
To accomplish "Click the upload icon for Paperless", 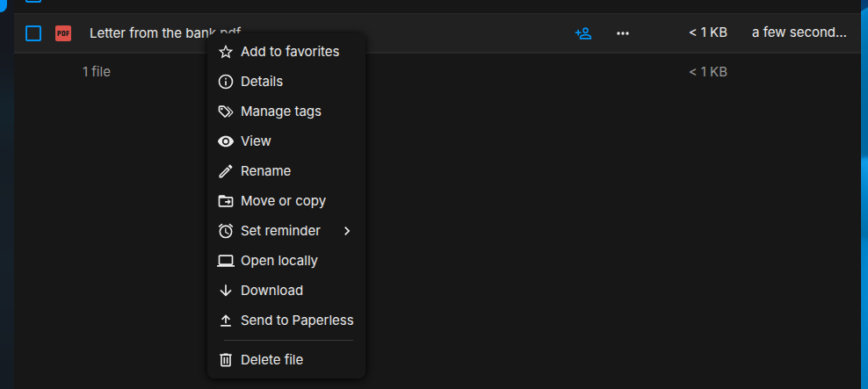I will 225,321.
